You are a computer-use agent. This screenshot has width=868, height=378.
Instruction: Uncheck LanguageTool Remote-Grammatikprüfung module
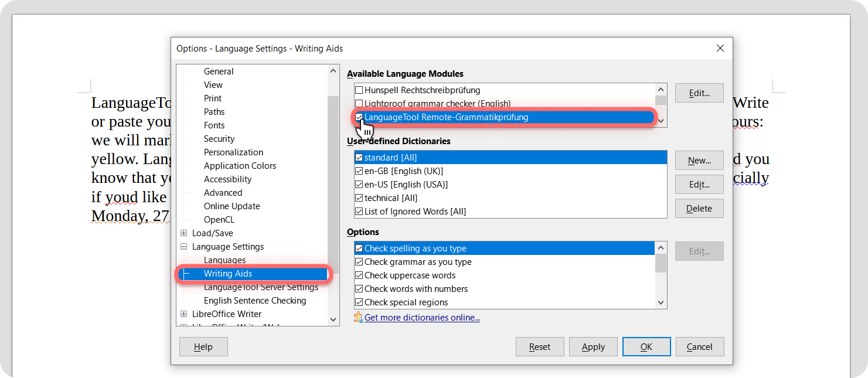359,117
